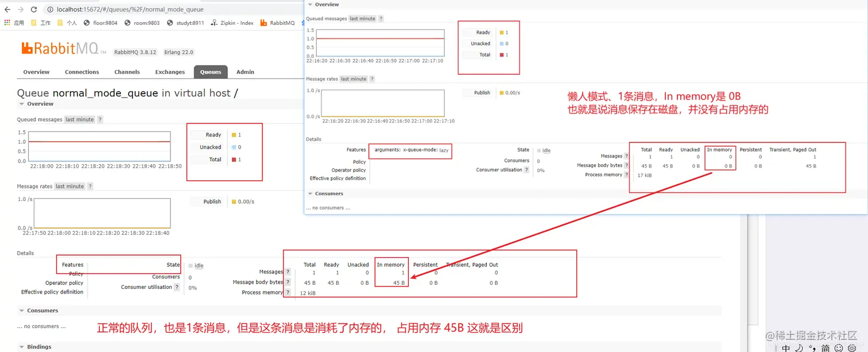Screen dimensions: 868x352
Task: Click the help question mark next to Messages
Action: [x=288, y=272]
